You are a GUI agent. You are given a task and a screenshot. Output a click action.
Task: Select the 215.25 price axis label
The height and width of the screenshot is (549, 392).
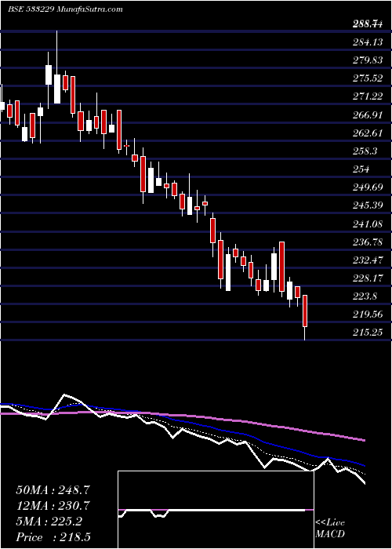[367, 333]
